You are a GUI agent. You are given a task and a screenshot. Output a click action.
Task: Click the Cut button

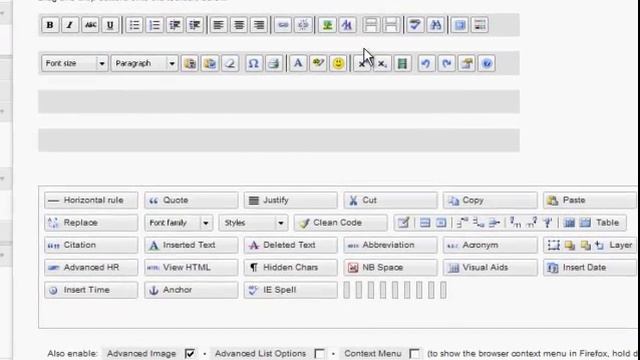pos(391,200)
